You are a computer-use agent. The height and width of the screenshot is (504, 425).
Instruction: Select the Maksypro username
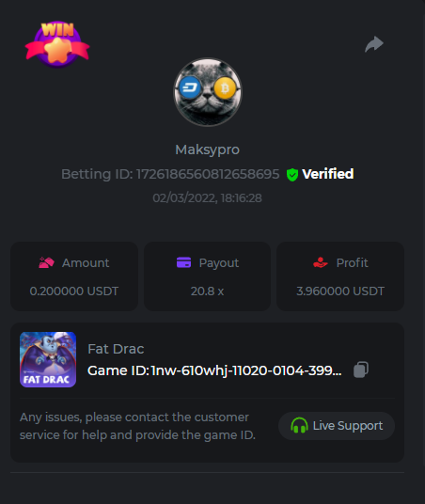208,150
